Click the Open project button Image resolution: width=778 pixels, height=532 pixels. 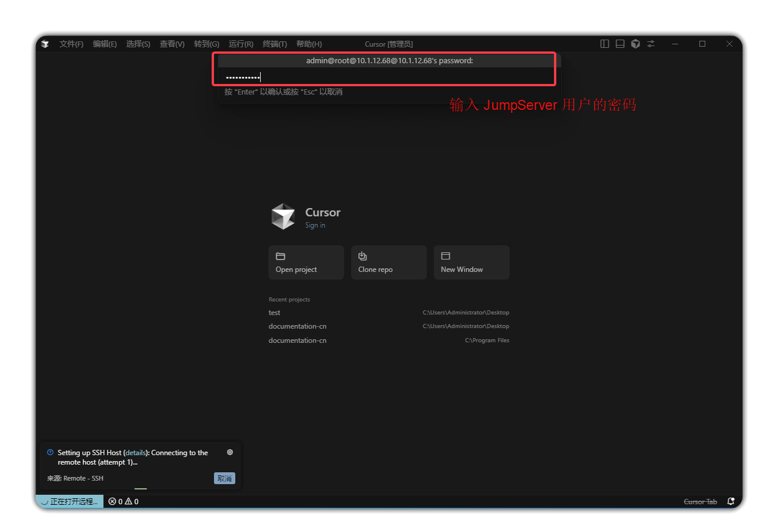[306, 262]
